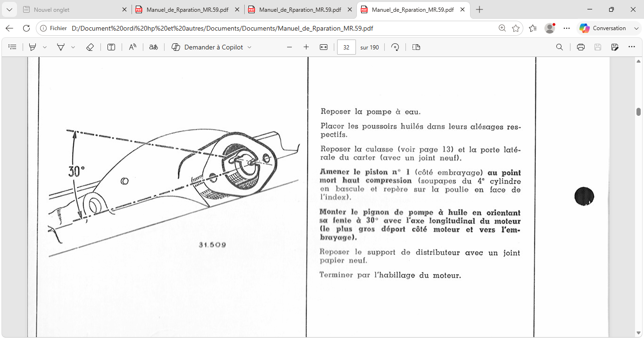Toggle fit to width view

click(323, 47)
